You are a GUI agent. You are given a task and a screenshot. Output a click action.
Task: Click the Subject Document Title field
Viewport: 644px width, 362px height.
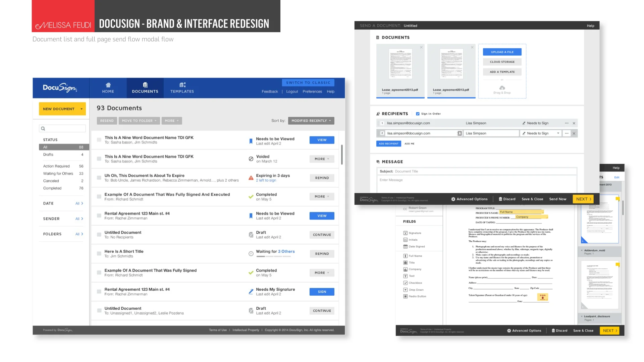(x=476, y=171)
